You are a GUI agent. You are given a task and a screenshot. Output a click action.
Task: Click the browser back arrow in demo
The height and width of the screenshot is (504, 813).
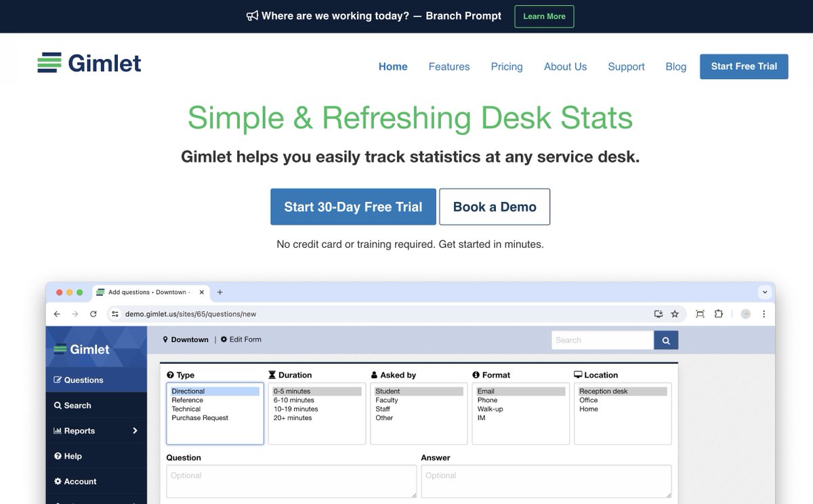(57, 314)
